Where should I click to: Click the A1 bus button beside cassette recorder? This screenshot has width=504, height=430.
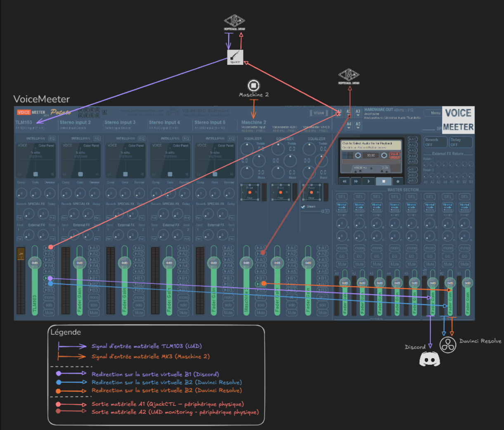[412, 139]
